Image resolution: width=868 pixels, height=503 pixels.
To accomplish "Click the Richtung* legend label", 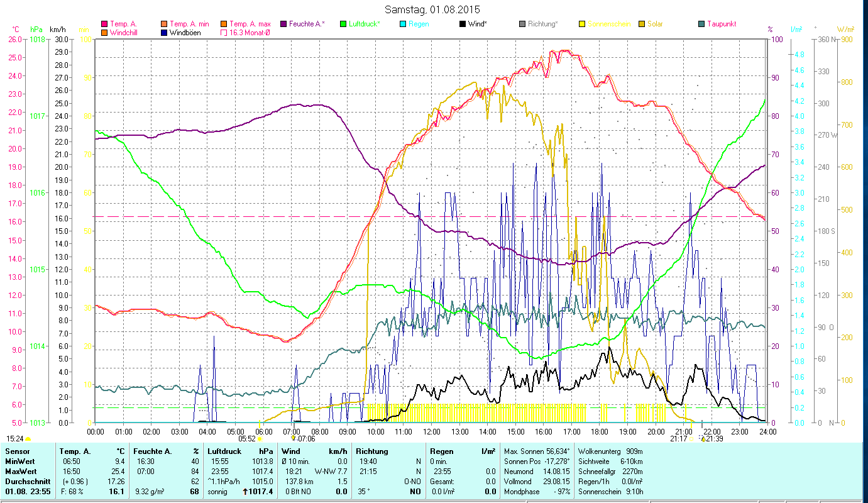I will pos(543,24).
